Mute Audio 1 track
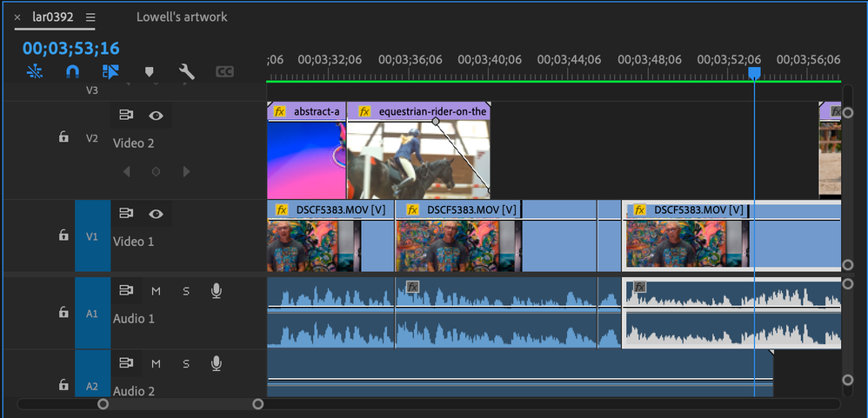Screen dimensions: 868x418 click(156, 291)
